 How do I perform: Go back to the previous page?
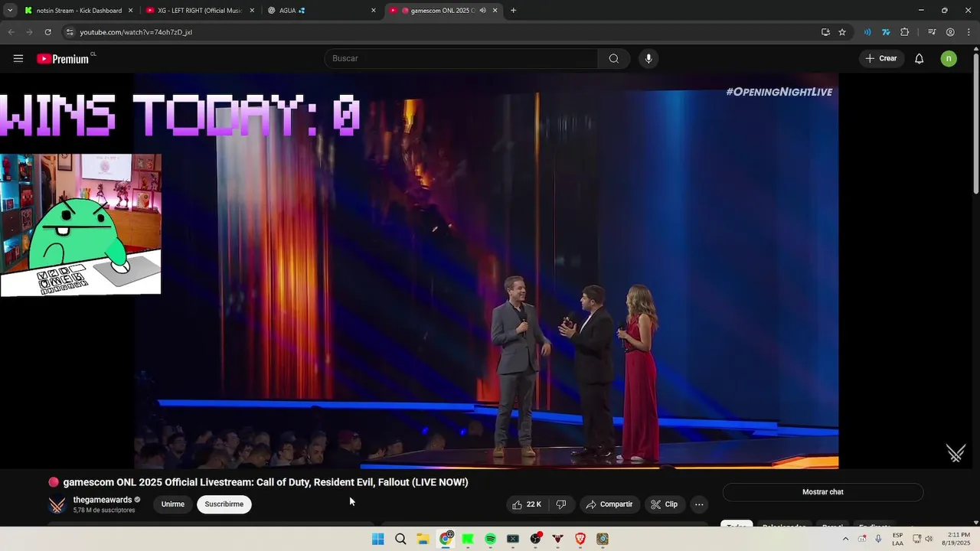pos(11,32)
